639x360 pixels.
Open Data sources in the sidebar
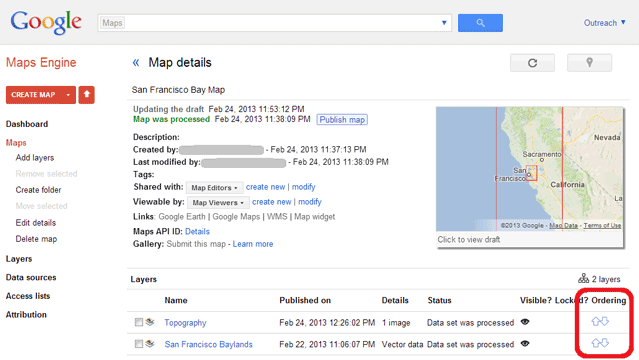point(31,277)
